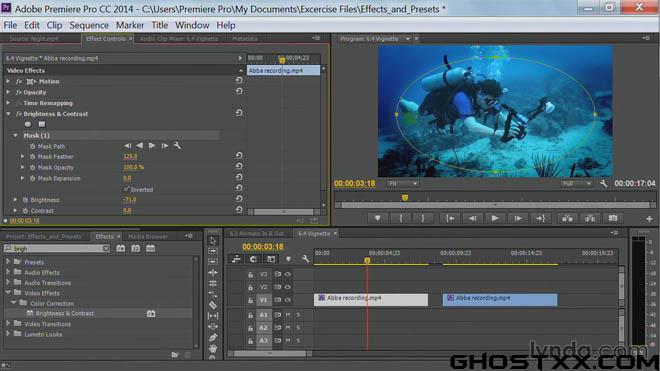Solo audio track A2
The image size is (660, 371).
tap(298, 328)
